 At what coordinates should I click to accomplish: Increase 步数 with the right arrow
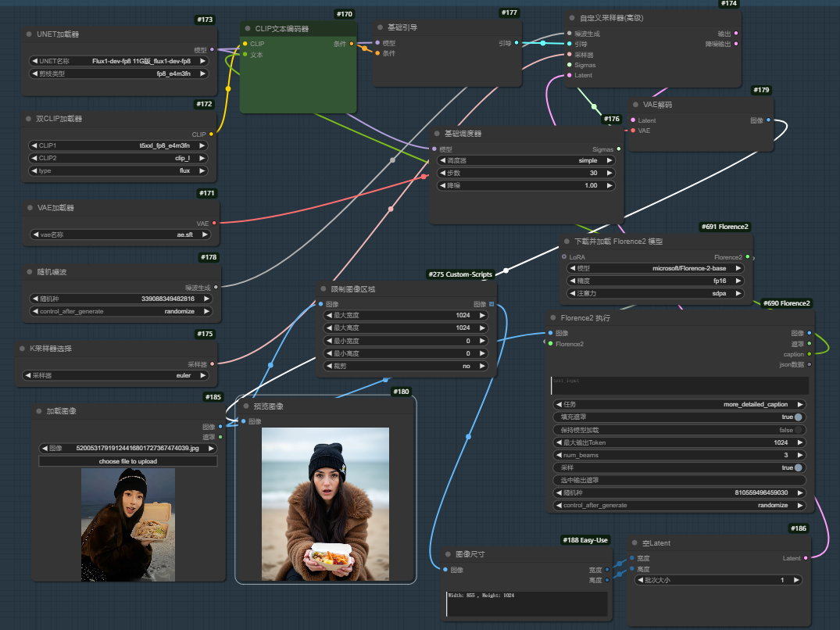(609, 173)
